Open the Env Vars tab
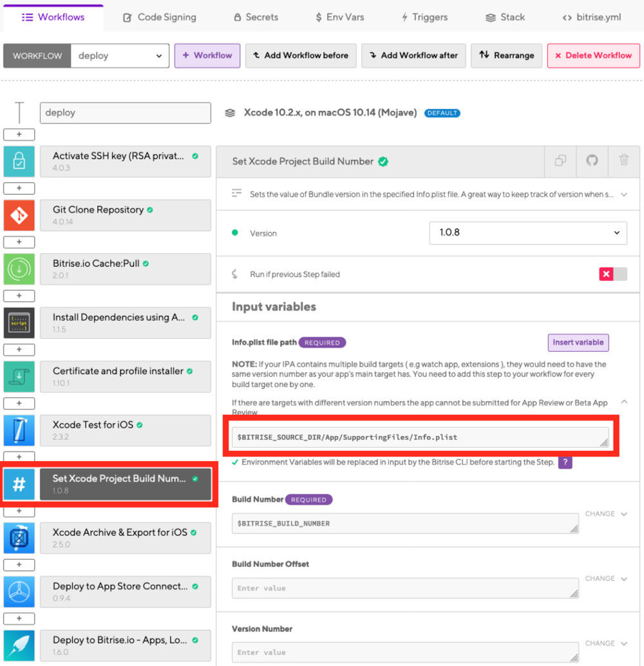The width and height of the screenshot is (644, 666). (x=340, y=17)
